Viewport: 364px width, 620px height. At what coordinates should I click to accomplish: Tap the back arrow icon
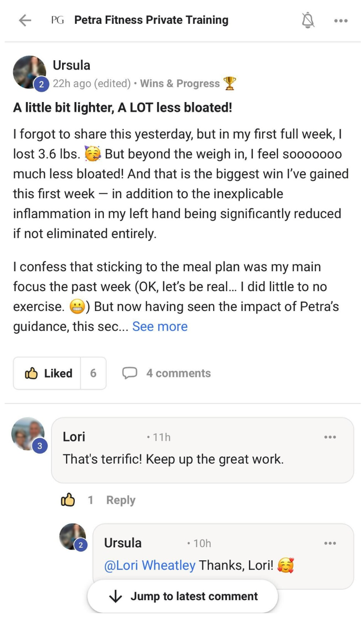click(x=25, y=20)
